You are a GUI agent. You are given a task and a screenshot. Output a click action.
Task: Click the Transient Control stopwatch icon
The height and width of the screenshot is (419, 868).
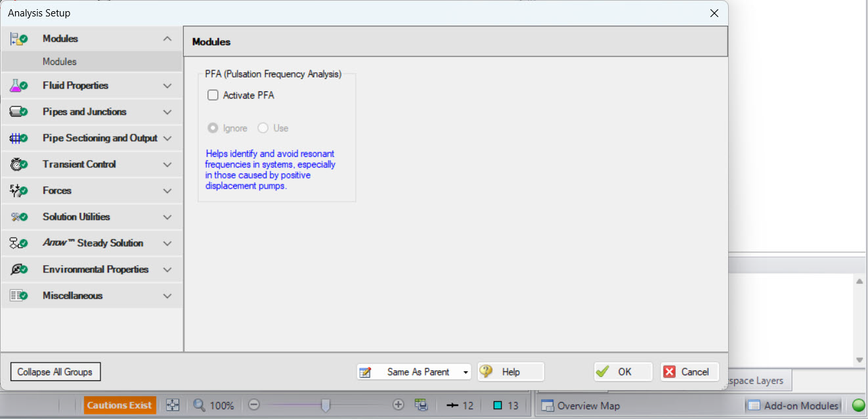click(18, 164)
